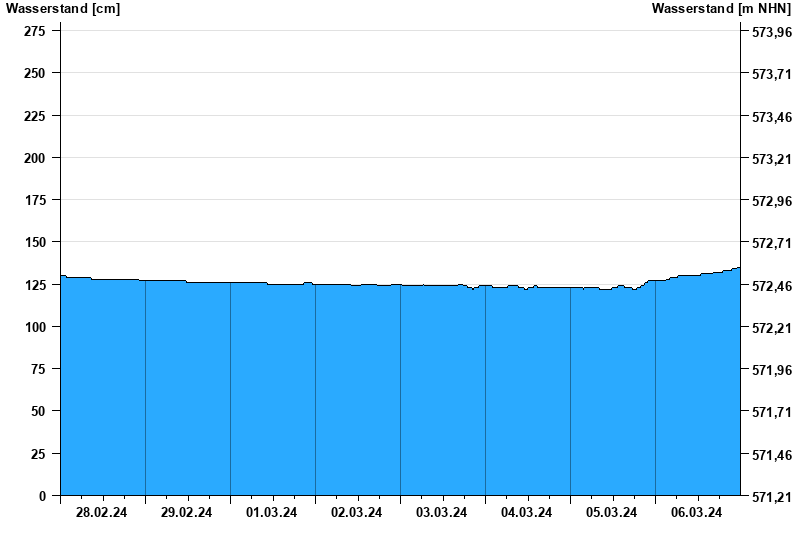Click the 572,96 right axis label
The height and width of the screenshot is (550, 800).
pyautogui.click(x=771, y=201)
